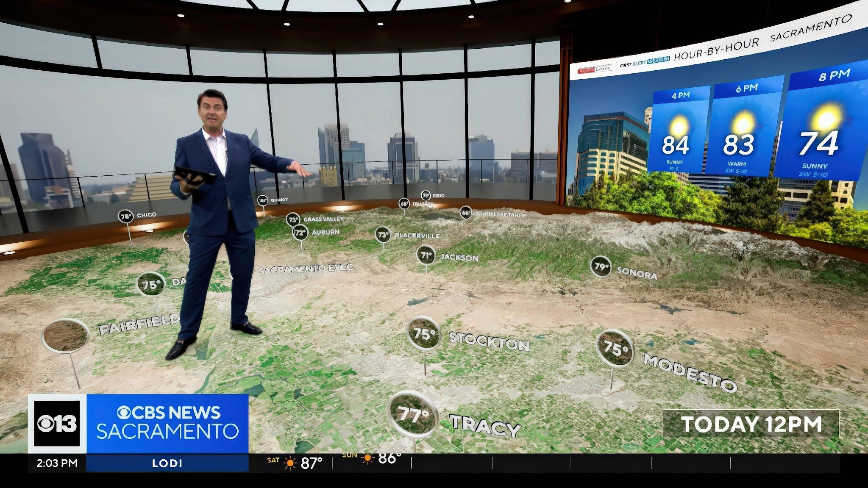
Task: Click the CBS 13 eye logo
Action: click(x=57, y=424)
